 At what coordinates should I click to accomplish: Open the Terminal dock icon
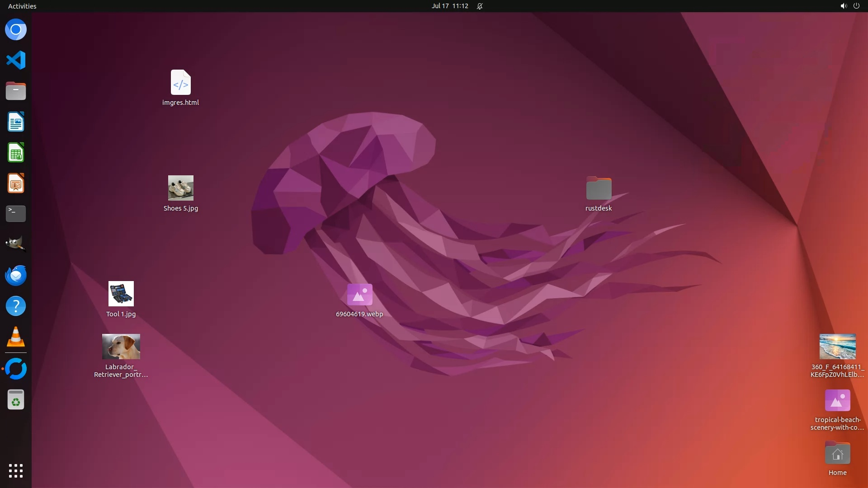[x=16, y=214]
